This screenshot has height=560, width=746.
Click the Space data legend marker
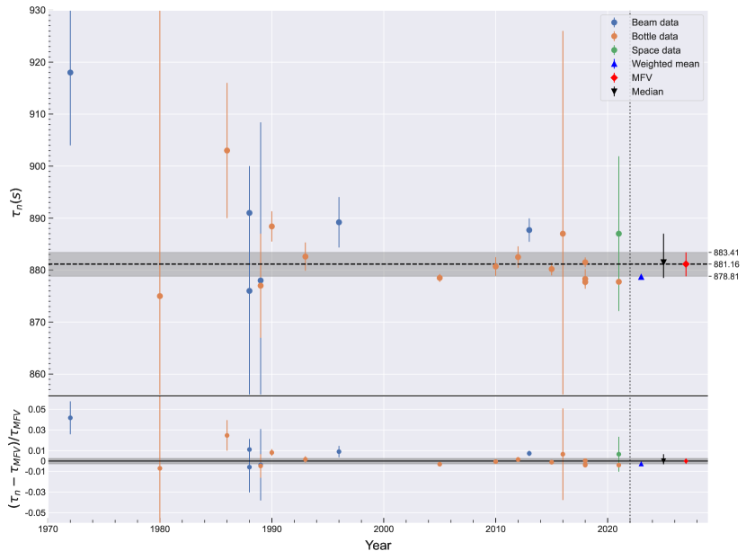point(614,50)
